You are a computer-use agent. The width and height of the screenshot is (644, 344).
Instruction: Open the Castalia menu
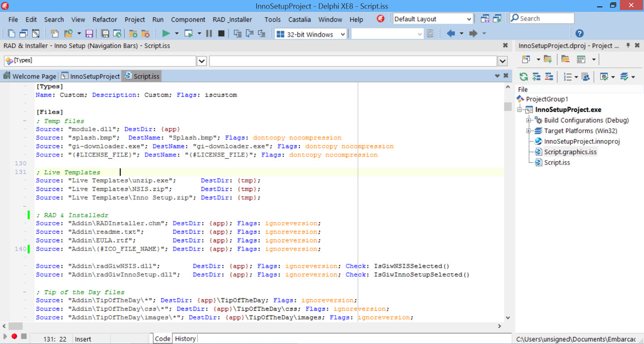(299, 19)
